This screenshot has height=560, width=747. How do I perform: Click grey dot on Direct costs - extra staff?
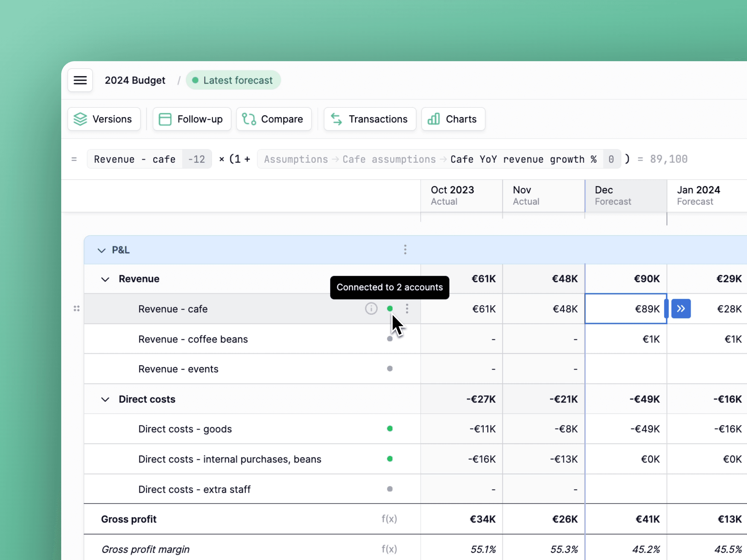390,489
